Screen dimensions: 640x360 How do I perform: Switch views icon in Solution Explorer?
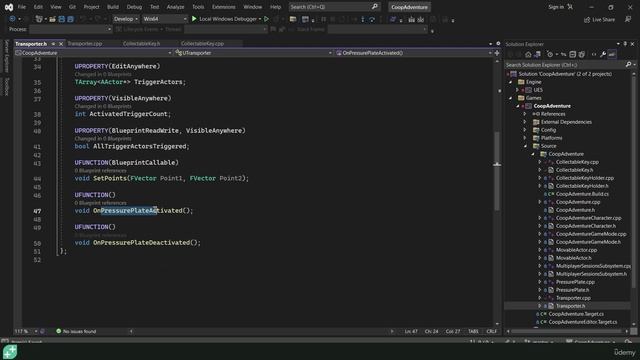click(x=537, y=54)
